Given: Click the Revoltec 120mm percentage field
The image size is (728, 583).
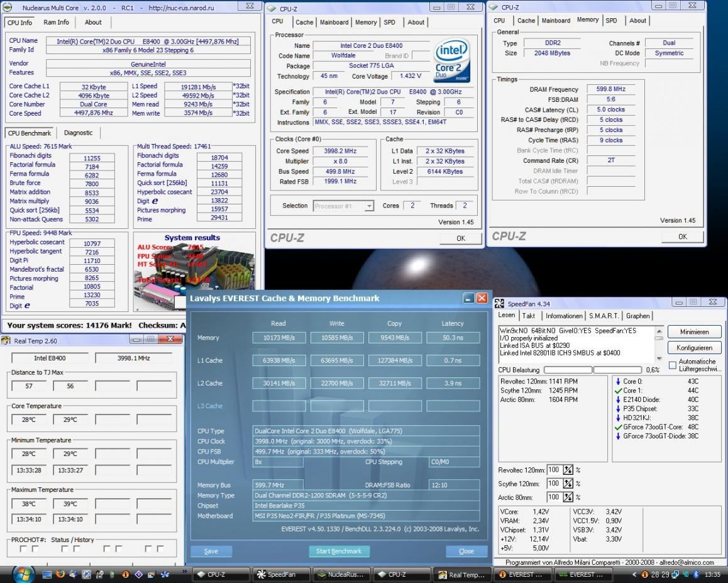Looking at the screenshot, I should click(554, 470).
